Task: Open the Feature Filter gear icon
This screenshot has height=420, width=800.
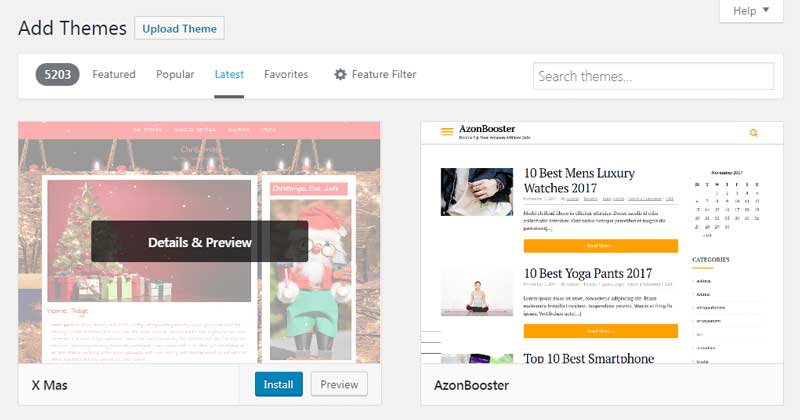Action: pos(340,75)
